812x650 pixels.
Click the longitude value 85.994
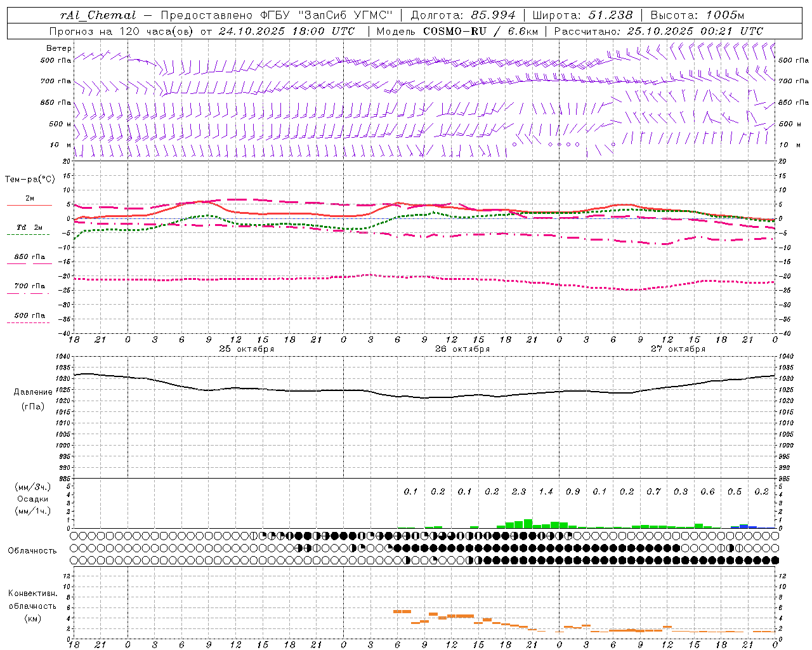[x=494, y=15]
